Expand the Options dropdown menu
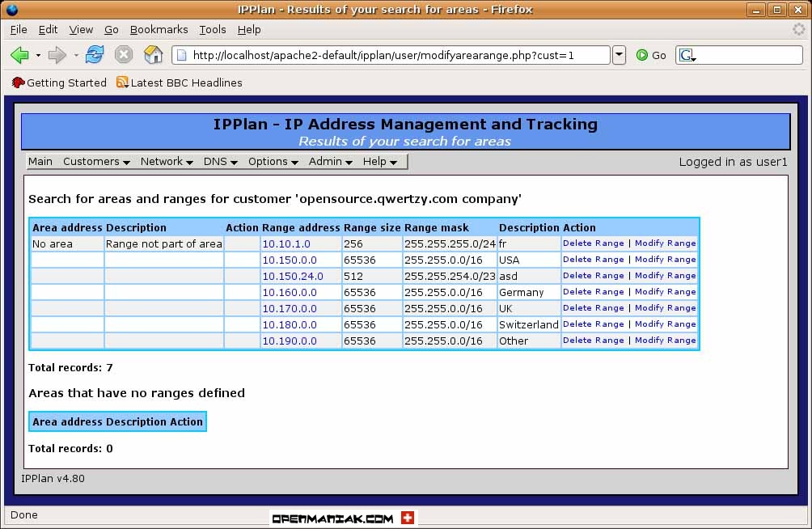 tap(273, 162)
